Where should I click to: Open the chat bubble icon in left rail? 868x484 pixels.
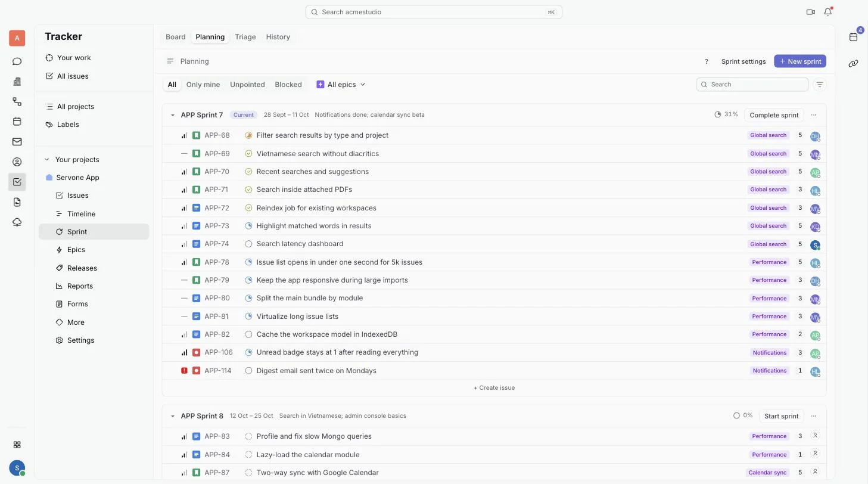click(17, 61)
